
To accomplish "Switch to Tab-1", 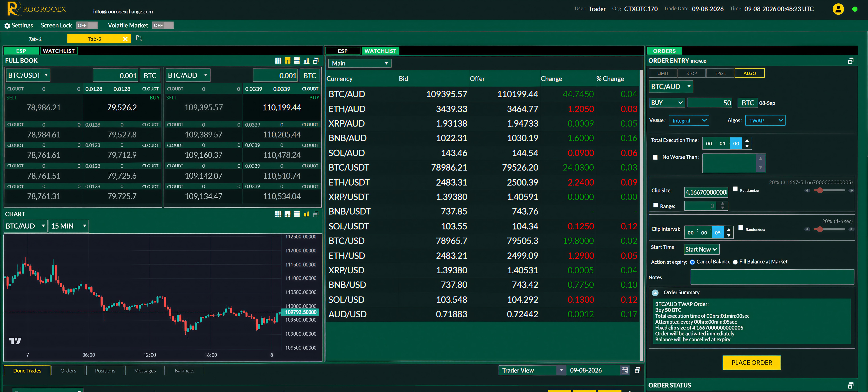I will (35, 39).
